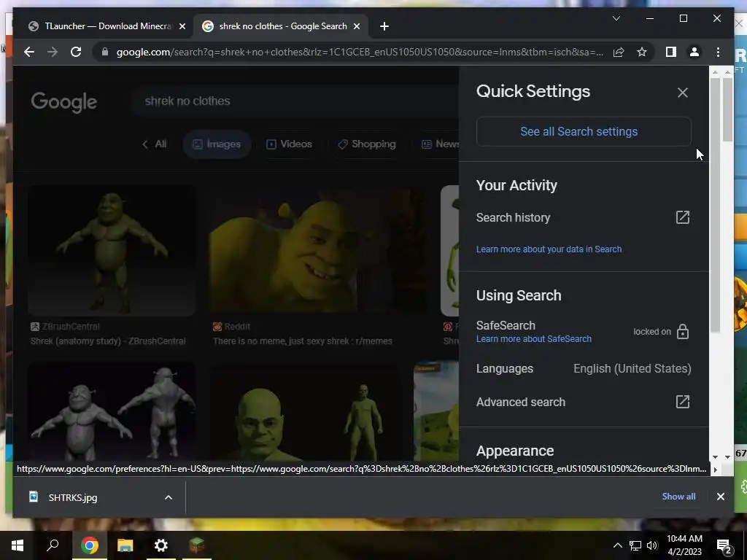Open Windows taskbar search
747x560 pixels.
53,545
